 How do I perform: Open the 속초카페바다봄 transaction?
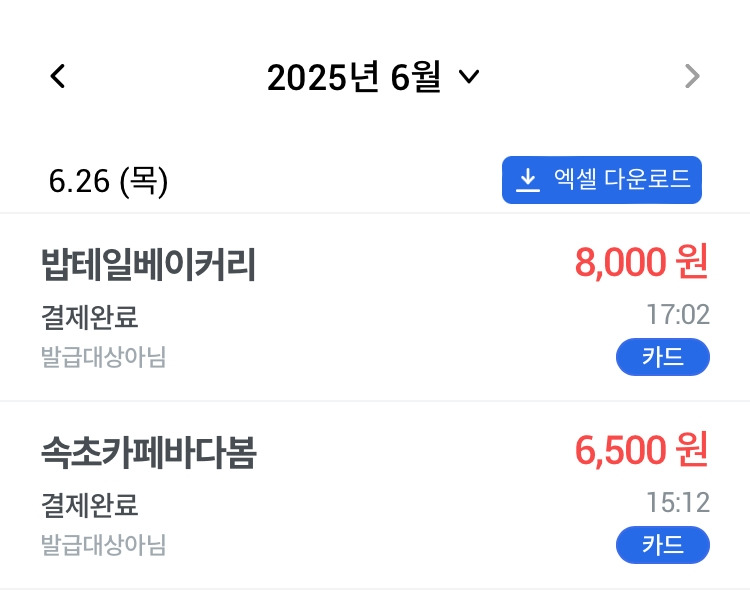149,453
